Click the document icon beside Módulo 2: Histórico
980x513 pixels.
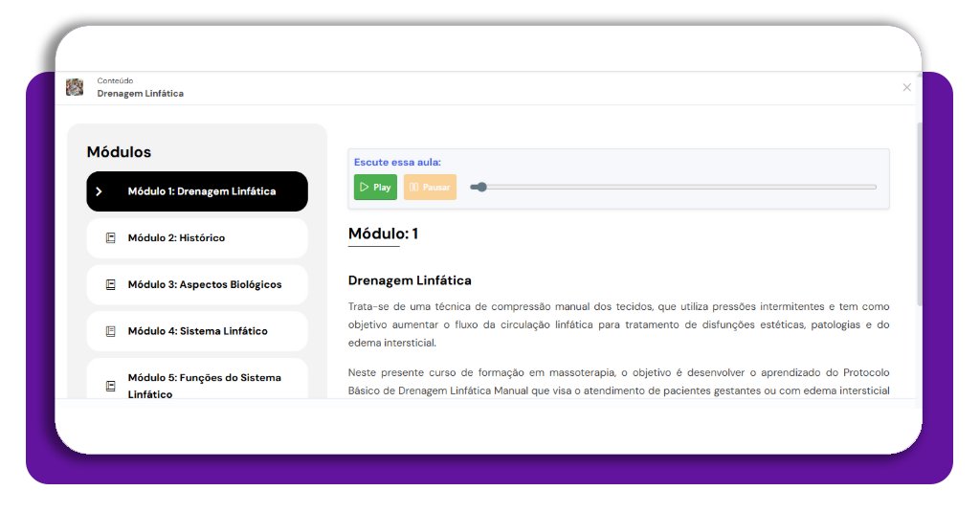(x=110, y=238)
